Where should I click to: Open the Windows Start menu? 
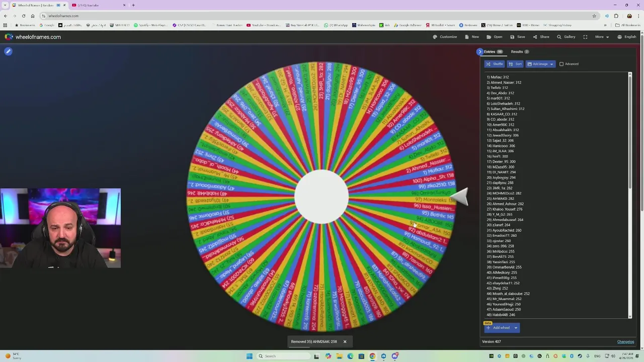click(x=249, y=356)
